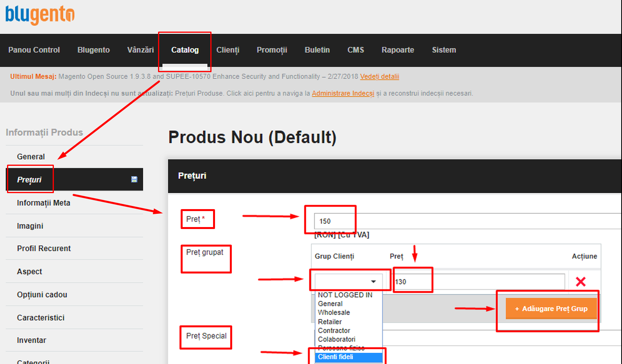This screenshot has height=364, width=622.
Task: Open the Grup Clienți dropdown
Action: pyautogui.click(x=348, y=281)
